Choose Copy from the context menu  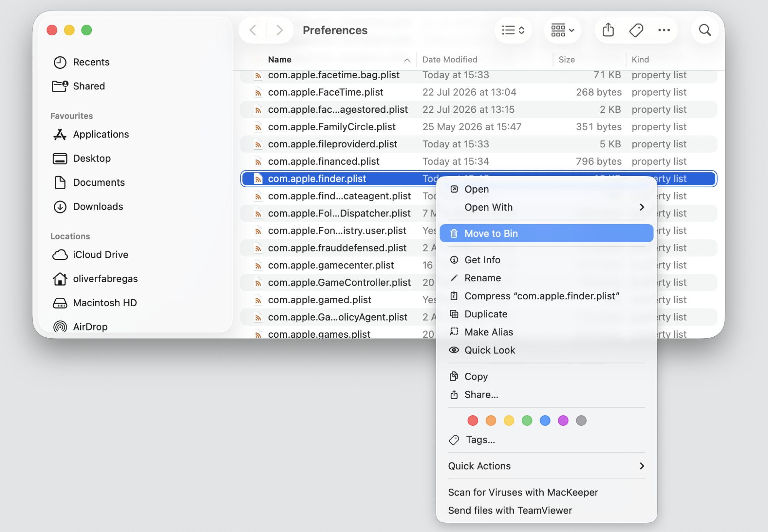[546, 377]
